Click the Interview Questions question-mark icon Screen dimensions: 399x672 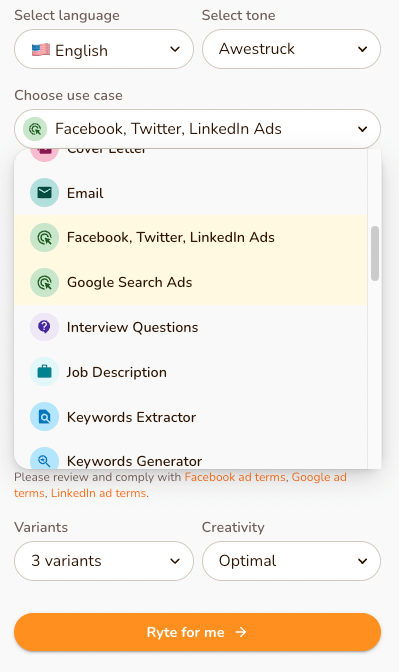(44, 327)
